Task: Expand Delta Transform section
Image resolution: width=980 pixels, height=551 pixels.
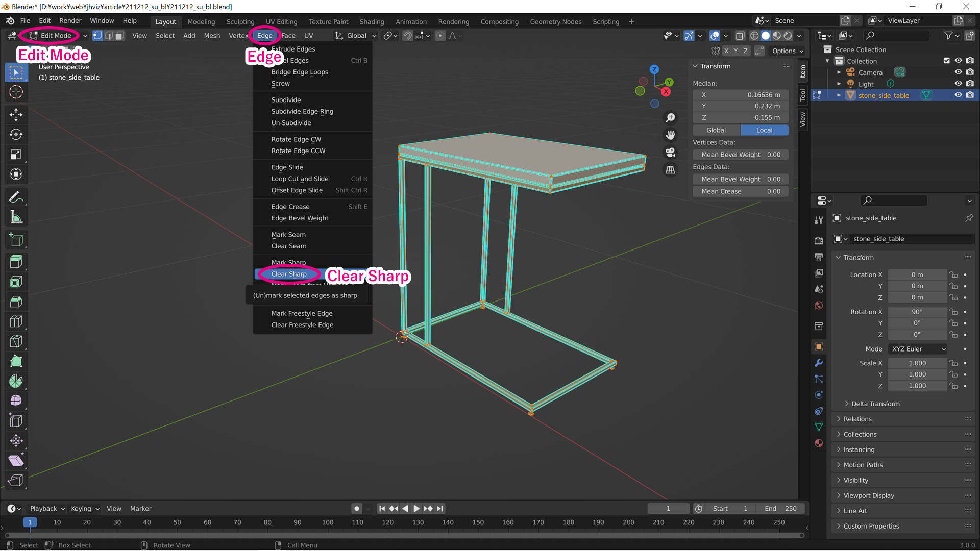Action: (x=875, y=404)
